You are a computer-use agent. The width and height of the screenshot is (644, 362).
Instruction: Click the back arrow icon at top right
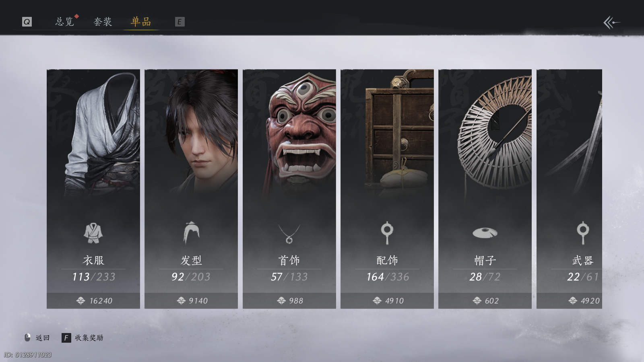611,23
